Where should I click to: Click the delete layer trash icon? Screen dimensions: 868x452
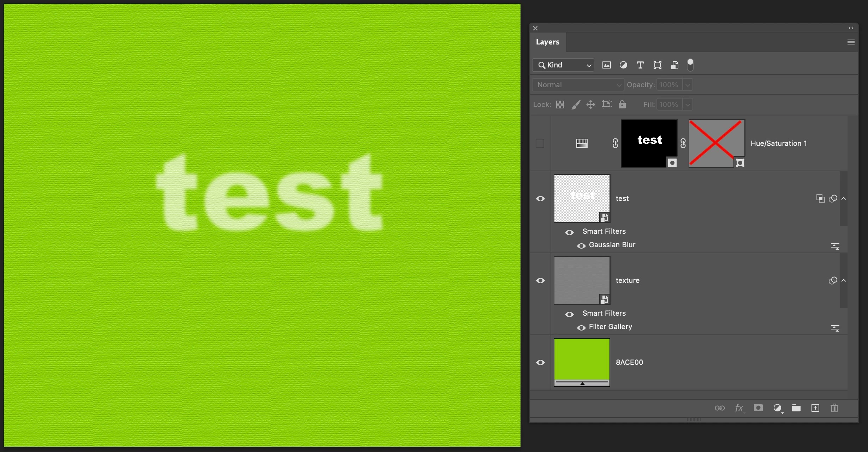[834, 408]
